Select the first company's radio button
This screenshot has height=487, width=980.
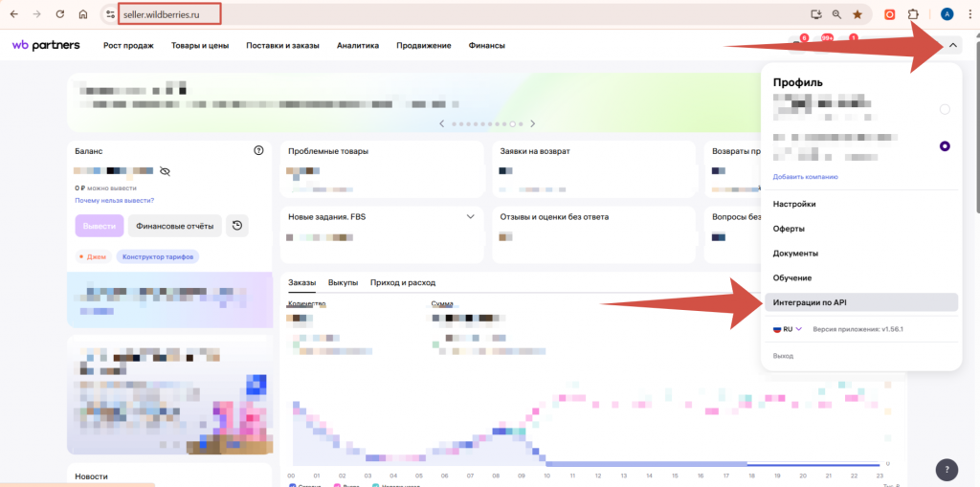945,109
